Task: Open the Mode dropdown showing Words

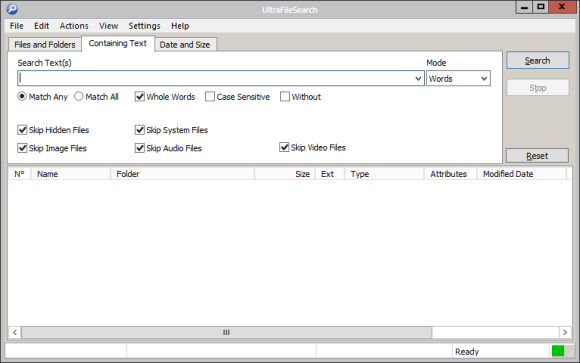Action: coord(458,78)
